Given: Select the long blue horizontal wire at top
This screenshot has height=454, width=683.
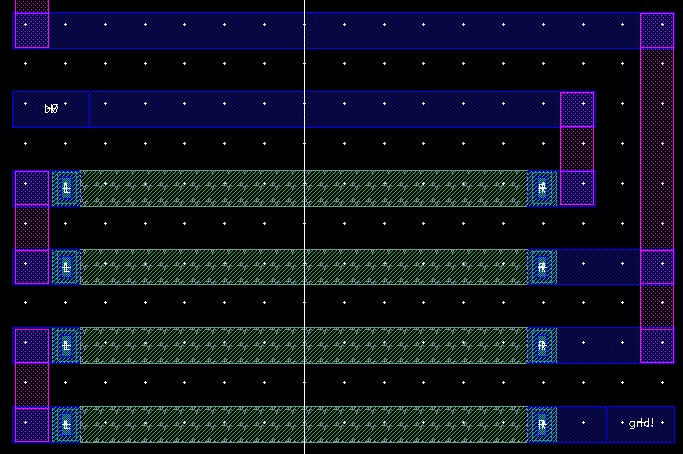Looking at the screenshot, I should 343,30.
